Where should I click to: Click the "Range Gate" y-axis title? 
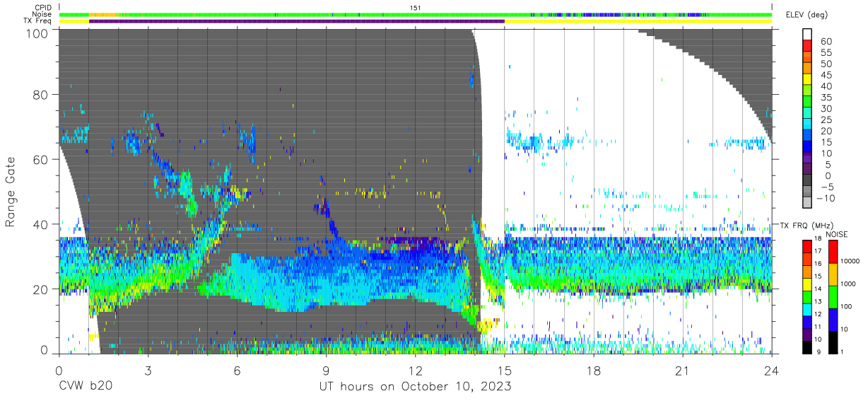pos(11,192)
